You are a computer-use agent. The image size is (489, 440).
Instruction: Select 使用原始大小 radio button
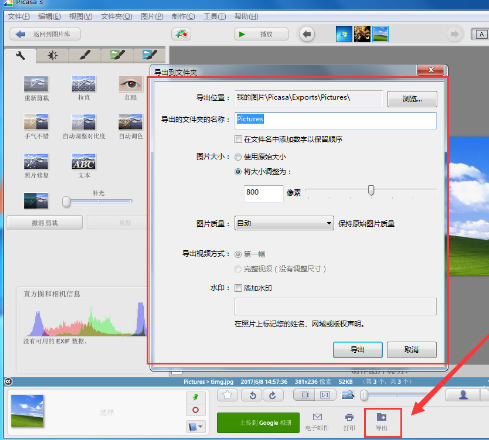click(238, 157)
